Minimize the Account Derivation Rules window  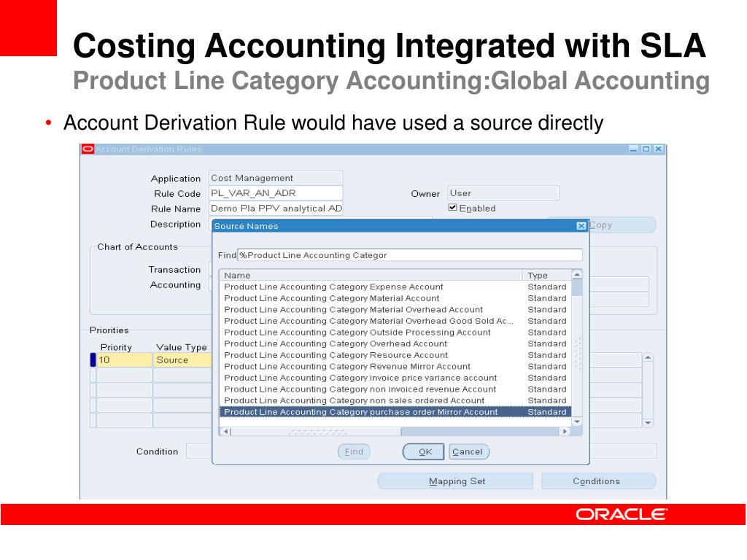[x=633, y=149]
